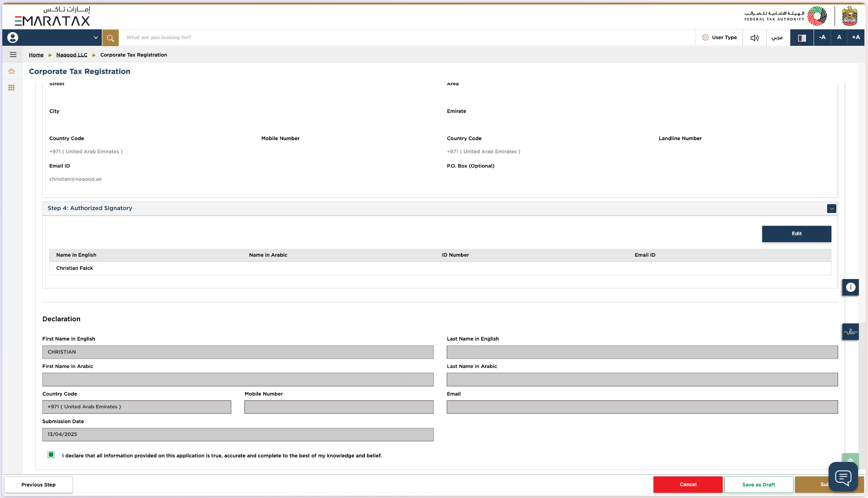Toggle the declaration agreement checkbox
The image size is (868, 498).
click(x=51, y=455)
